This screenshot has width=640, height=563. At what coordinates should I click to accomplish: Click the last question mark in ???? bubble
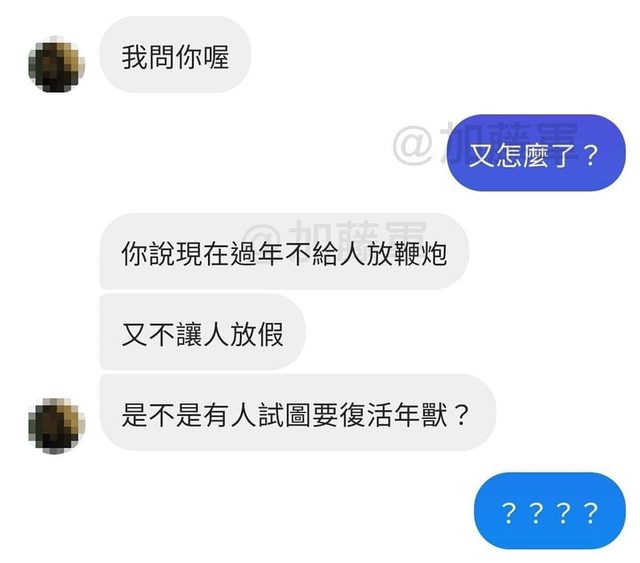point(591,513)
